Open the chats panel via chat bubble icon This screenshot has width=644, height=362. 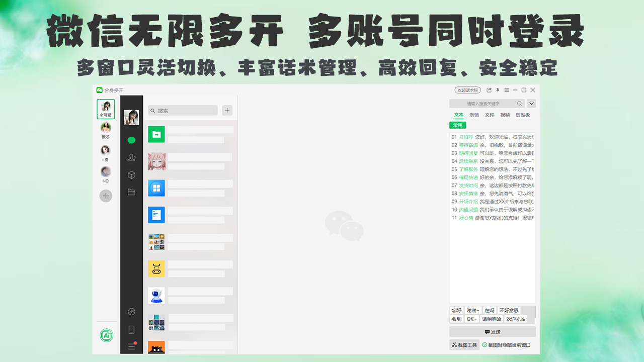pos(131,140)
